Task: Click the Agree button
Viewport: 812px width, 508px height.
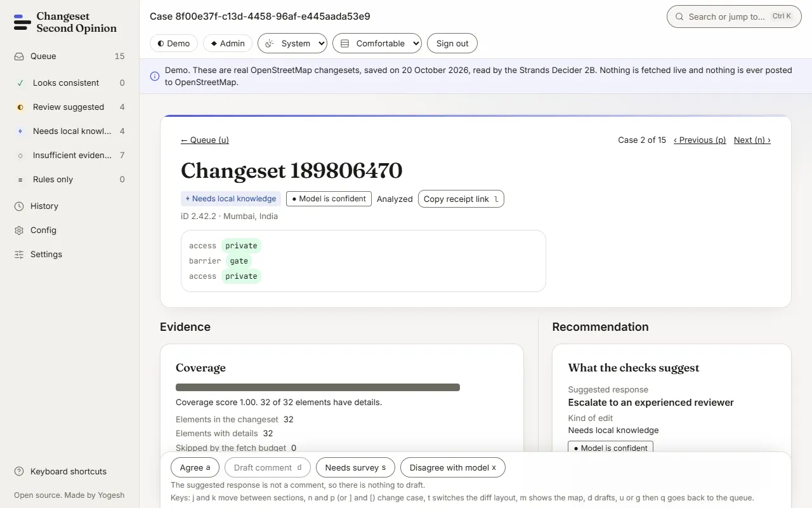Action: pyautogui.click(x=195, y=467)
